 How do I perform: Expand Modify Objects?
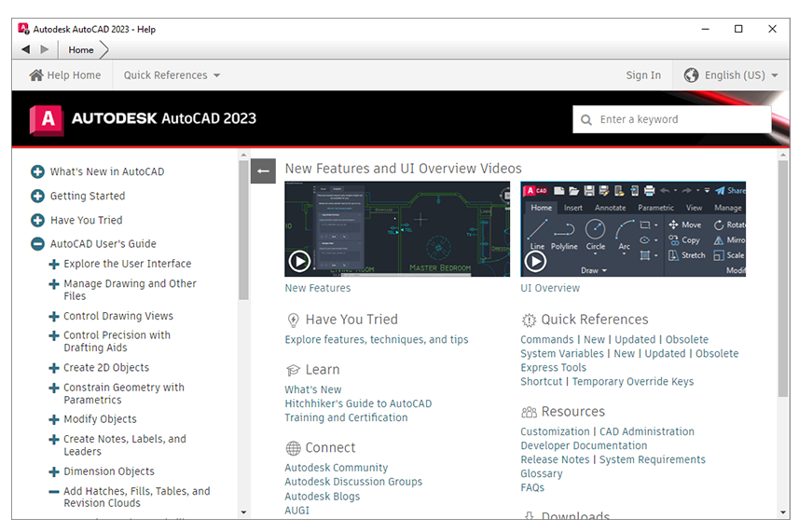[x=54, y=419]
